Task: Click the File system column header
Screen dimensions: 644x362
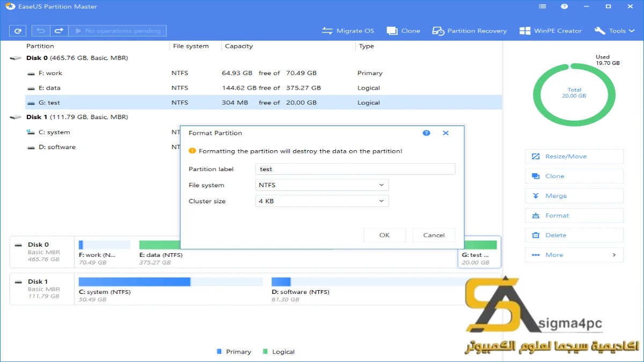Action: [x=191, y=46]
